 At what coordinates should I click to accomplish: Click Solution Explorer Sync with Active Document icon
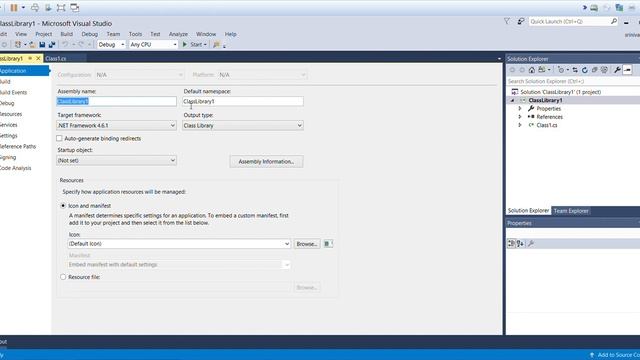575,70
